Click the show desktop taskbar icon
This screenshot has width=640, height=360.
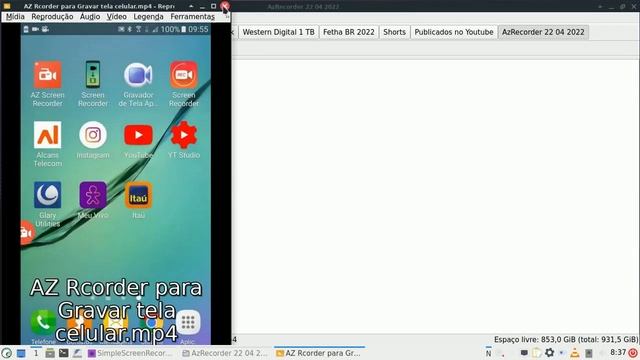(x=21, y=353)
